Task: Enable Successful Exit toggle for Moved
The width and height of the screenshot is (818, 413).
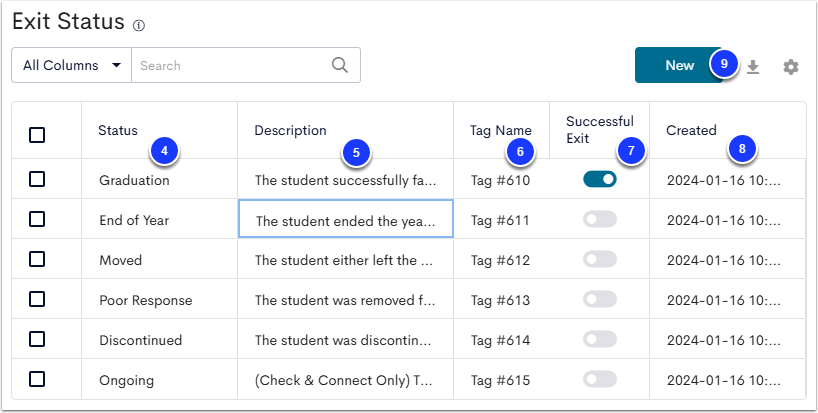Action: pos(600,259)
